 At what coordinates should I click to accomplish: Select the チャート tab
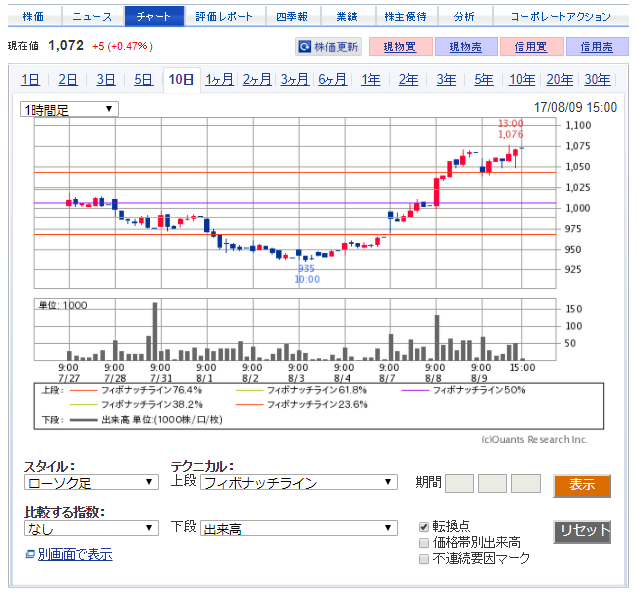[154, 17]
